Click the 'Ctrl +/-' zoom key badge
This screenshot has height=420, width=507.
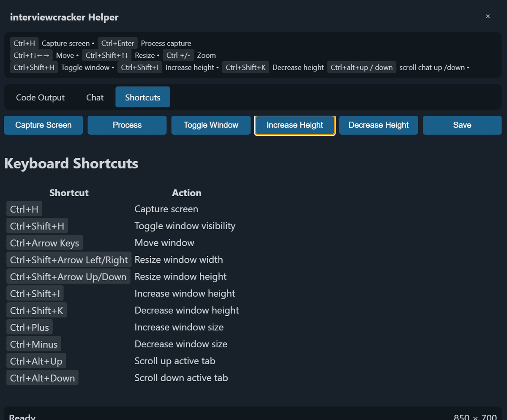[178, 55]
